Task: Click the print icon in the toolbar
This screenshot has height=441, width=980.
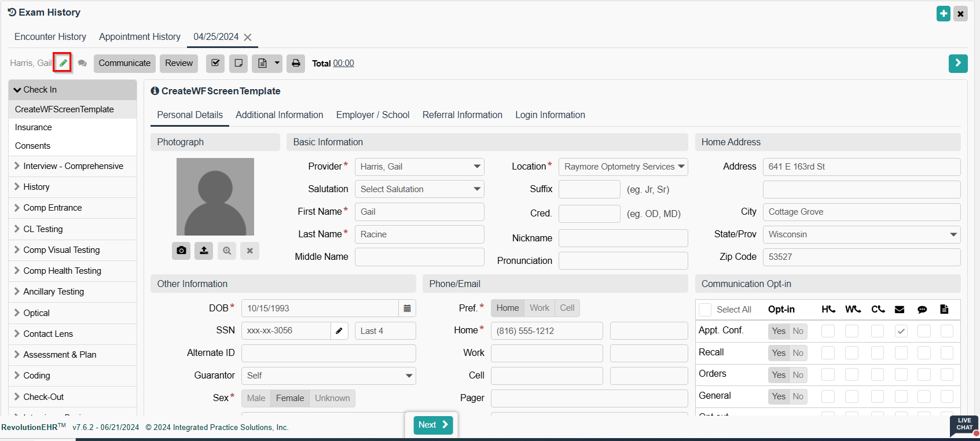Action: [x=296, y=63]
